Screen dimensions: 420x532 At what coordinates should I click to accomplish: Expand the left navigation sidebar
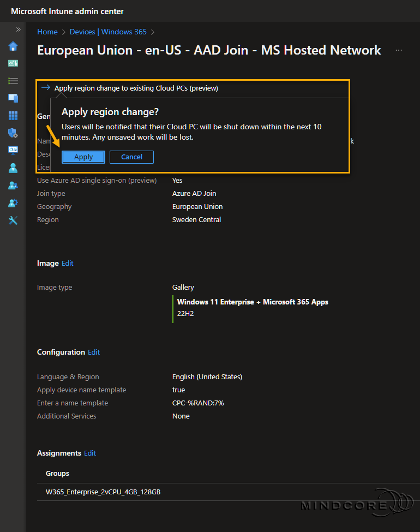(19, 29)
